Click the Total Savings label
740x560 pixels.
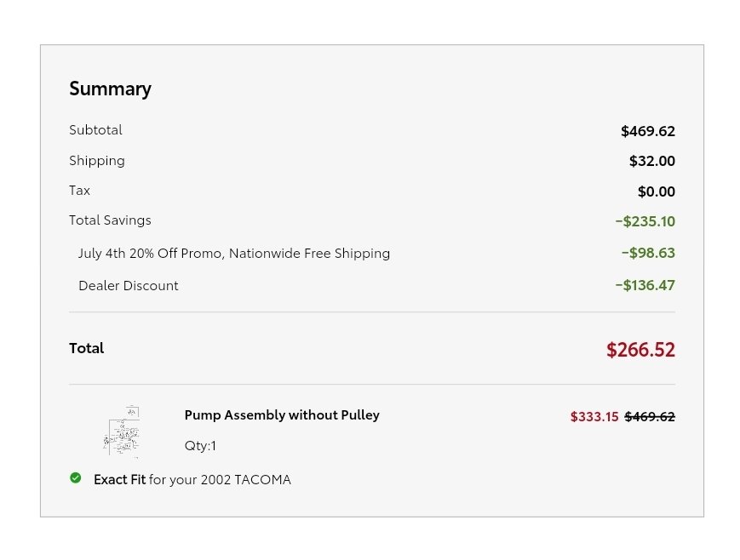(110, 220)
